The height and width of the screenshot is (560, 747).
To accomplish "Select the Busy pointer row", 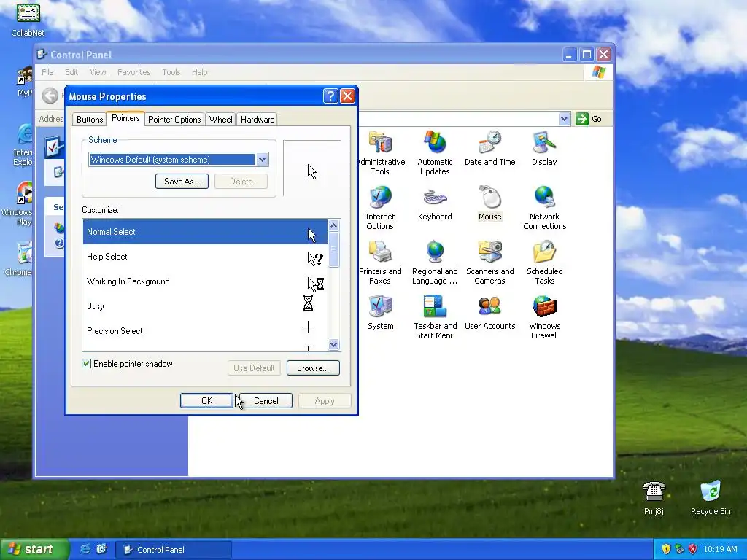I will [205, 306].
